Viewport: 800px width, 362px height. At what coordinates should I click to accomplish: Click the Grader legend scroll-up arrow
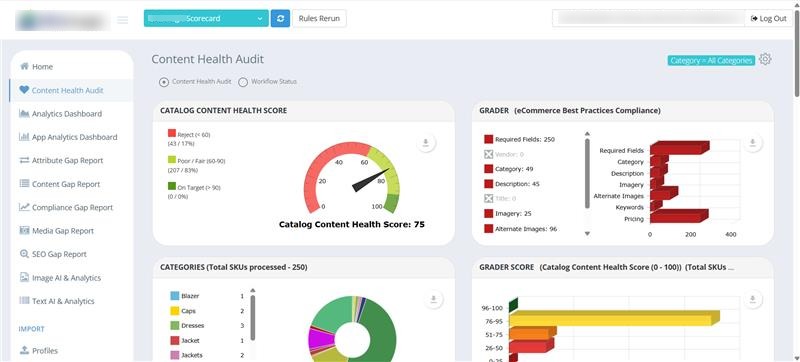click(x=587, y=134)
